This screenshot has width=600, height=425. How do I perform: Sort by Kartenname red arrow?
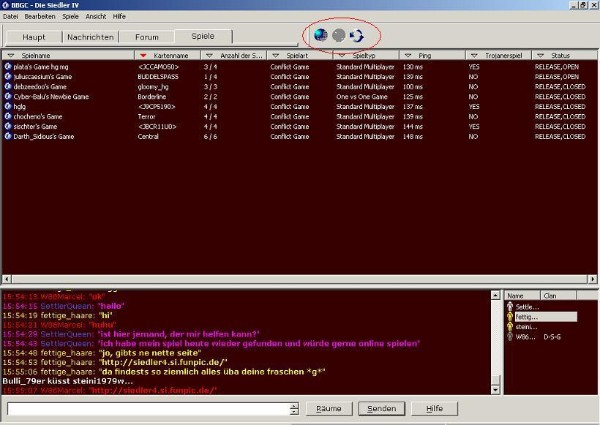(x=143, y=56)
